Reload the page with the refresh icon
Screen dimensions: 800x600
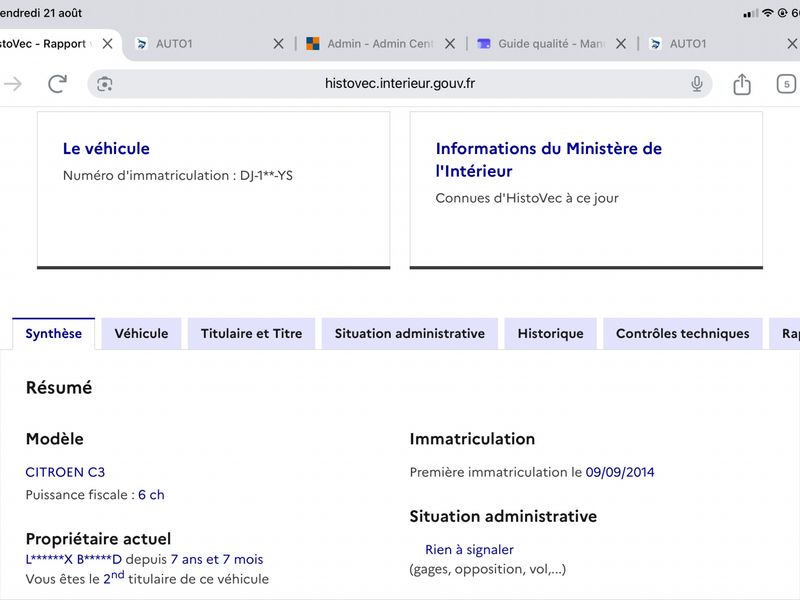[x=57, y=84]
